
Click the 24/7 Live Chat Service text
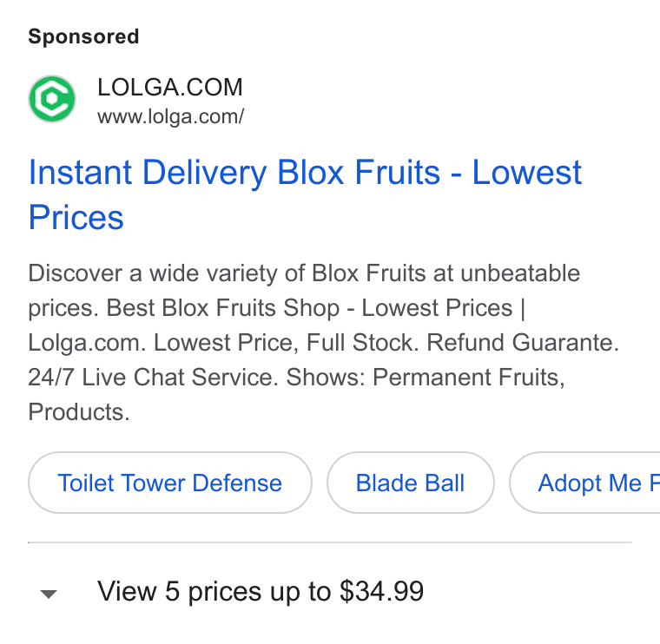pos(153,377)
